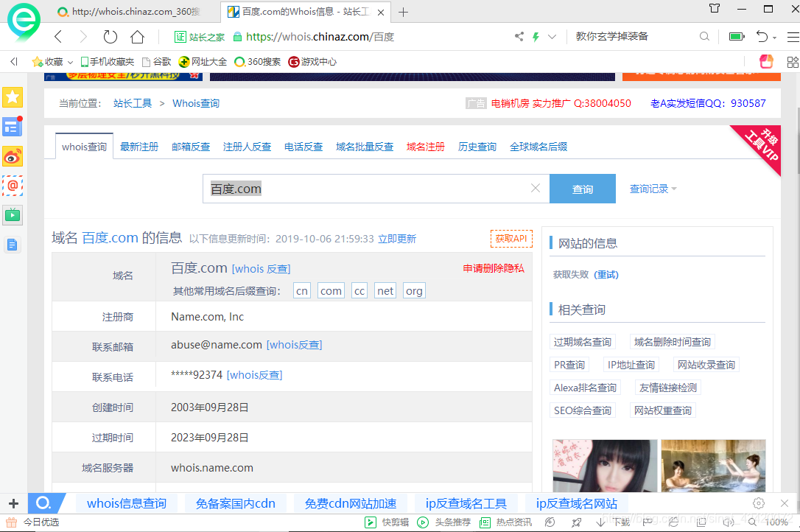Open the news feed sidebar icon

[13, 127]
